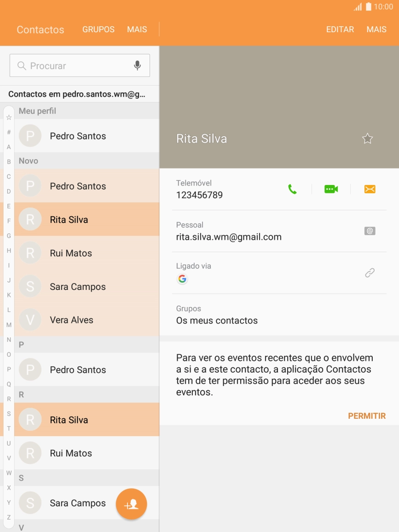Open linked contacts via the chain icon
The height and width of the screenshot is (532, 399).
pyautogui.click(x=370, y=273)
